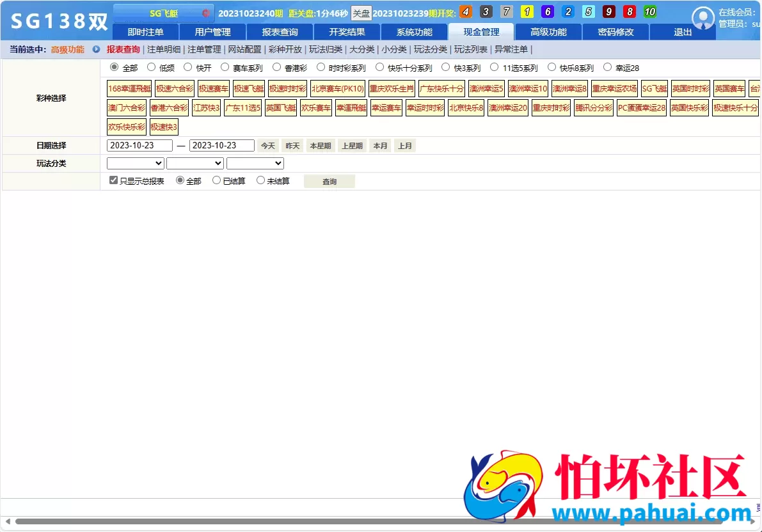The image size is (762, 532).
Task: Select the 幸运28 radio option
Action: tap(607, 67)
